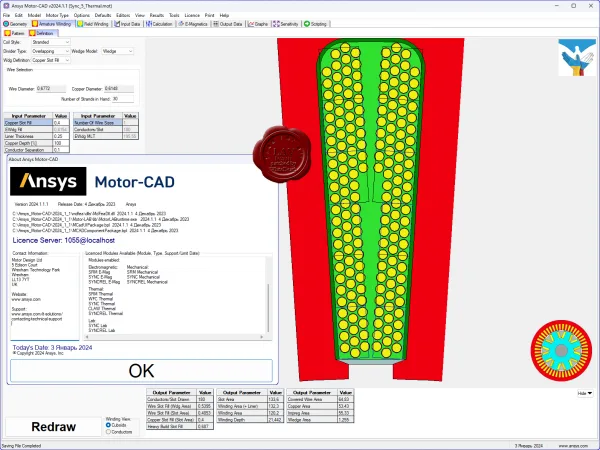Click the Input Data checklist icon
600x450 pixels.
pos(117,24)
